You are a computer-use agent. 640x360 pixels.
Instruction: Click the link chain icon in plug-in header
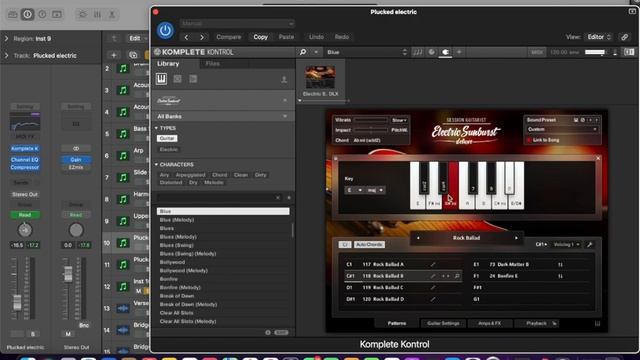click(624, 37)
